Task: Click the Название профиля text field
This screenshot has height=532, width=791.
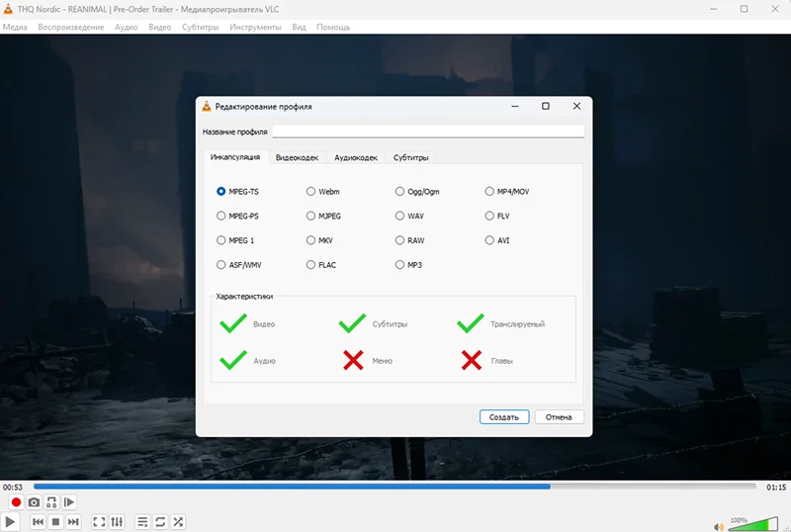Action: tap(428, 132)
